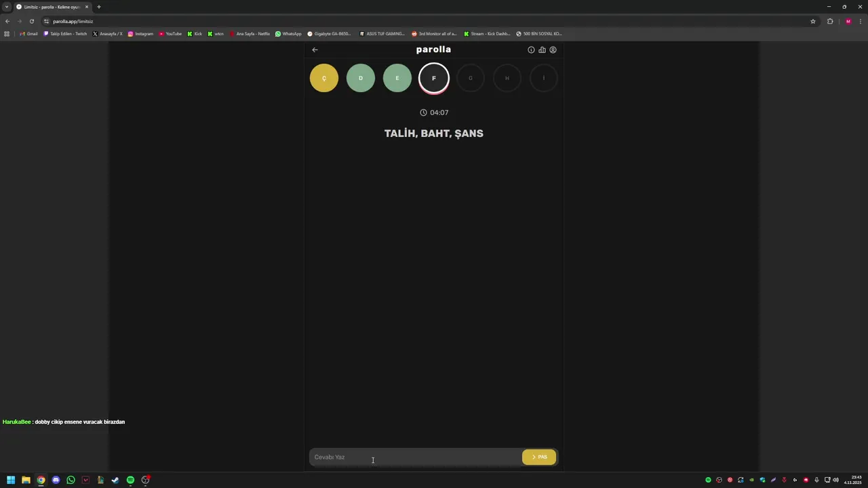Open the Ana Sayfa - Netflix bookmark

[250, 33]
